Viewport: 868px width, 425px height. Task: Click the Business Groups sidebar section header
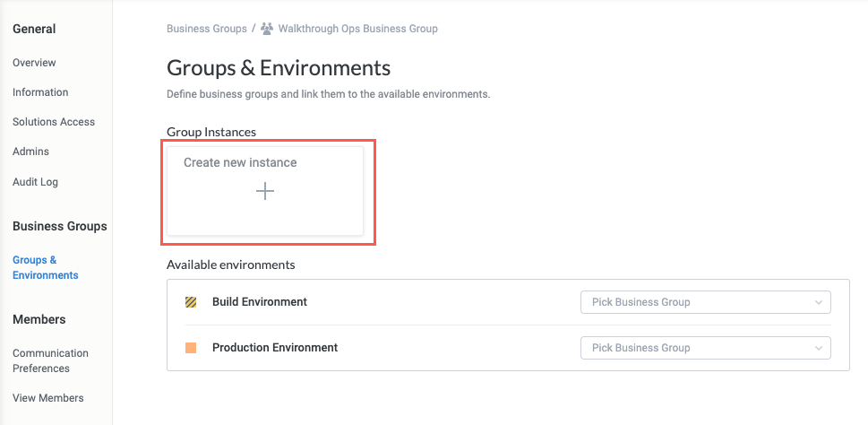tap(60, 226)
